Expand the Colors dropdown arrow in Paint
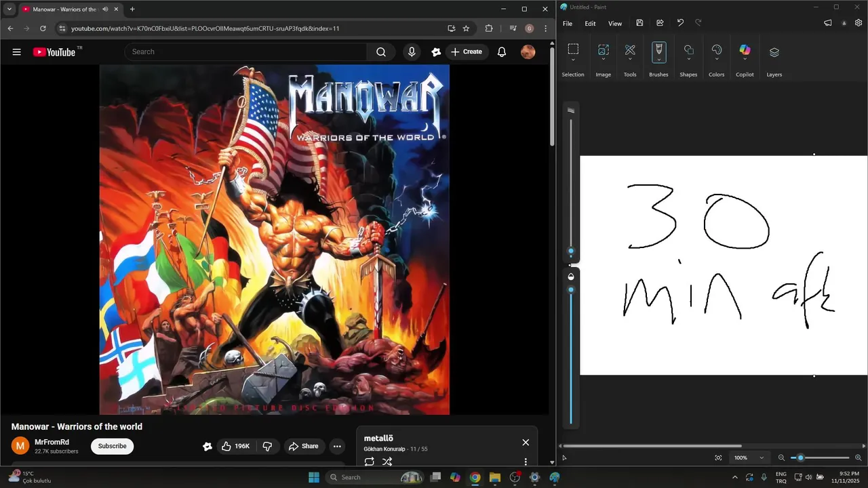Viewport: 868px width, 488px height. [x=717, y=60]
